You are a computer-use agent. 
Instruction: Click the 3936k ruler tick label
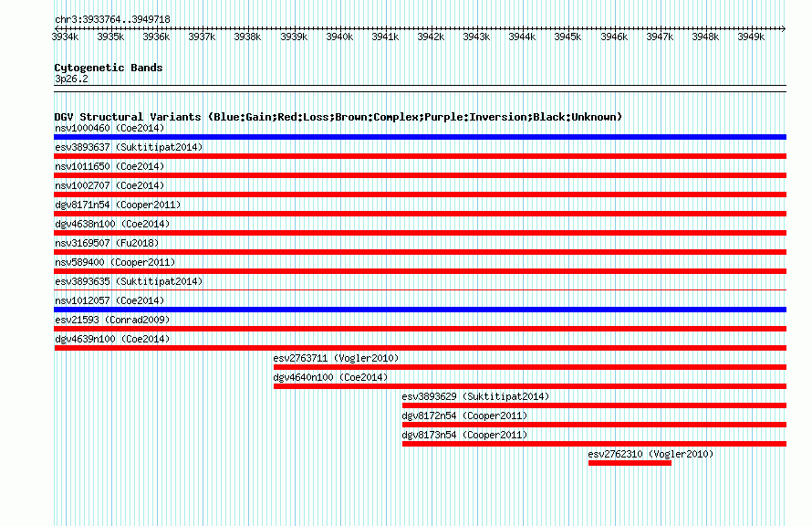[156, 37]
